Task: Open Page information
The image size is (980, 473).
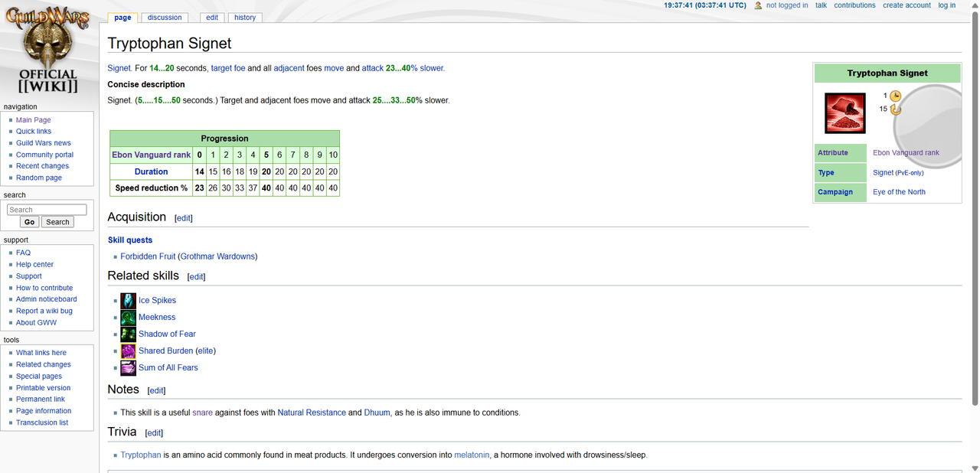Action: pos(44,411)
